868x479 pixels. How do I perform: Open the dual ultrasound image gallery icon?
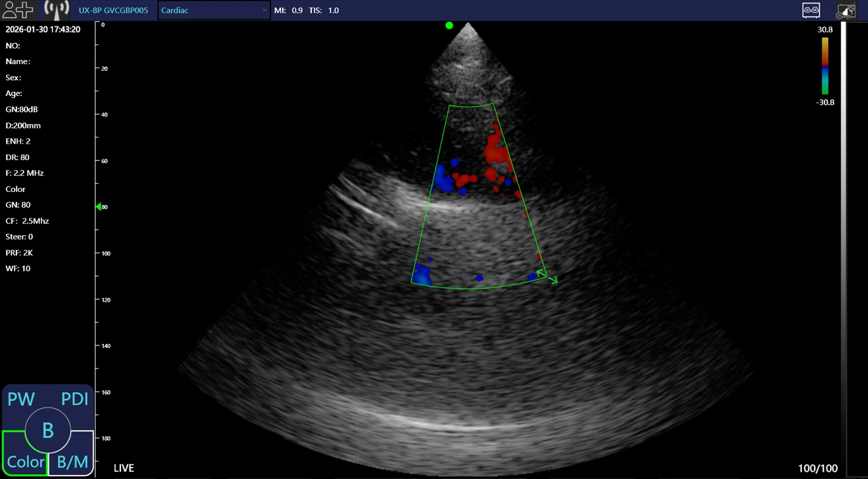[x=811, y=10]
